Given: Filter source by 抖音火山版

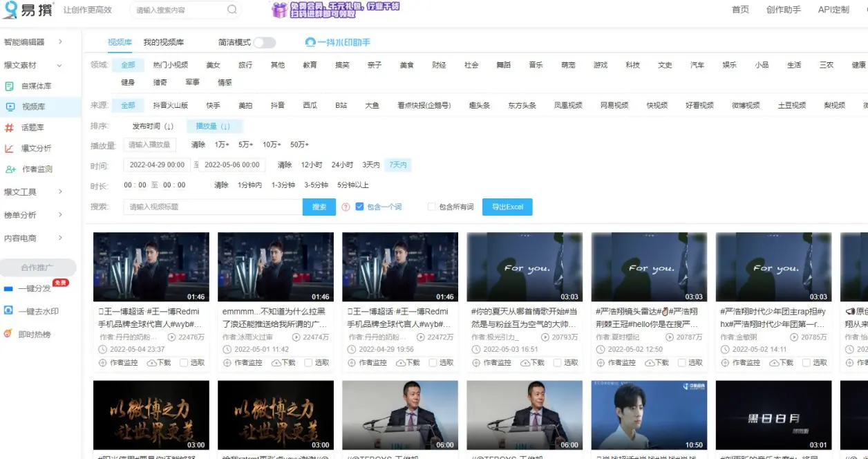Looking at the screenshot, I should pos(171,105).
